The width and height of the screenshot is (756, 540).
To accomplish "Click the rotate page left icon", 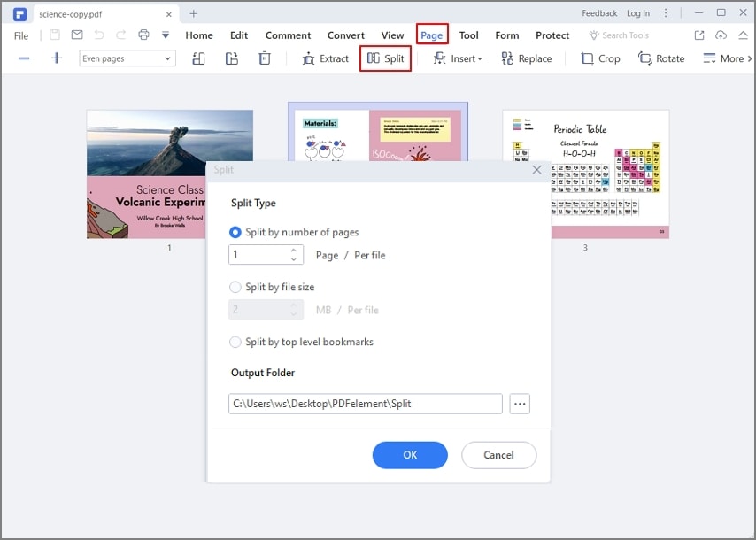I will [x=198, y=58].
